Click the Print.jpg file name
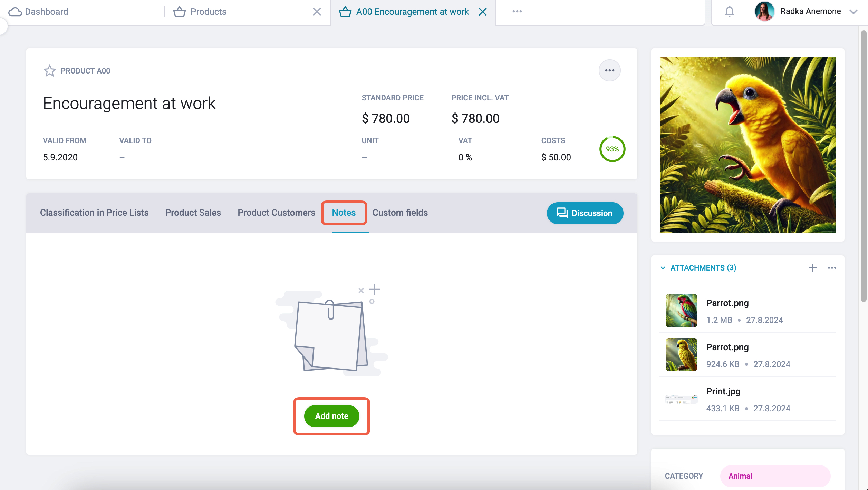 point(723,391)
